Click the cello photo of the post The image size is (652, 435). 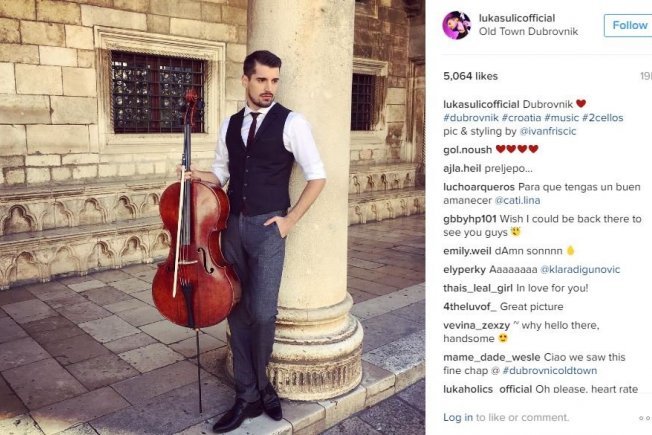coord(212,218)
